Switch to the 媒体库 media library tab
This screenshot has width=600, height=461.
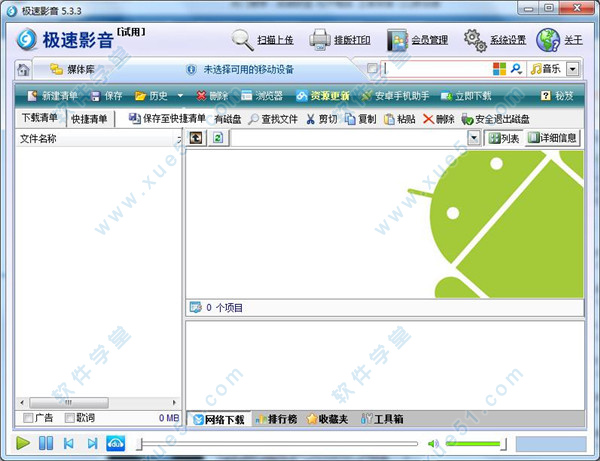(73, 69)
